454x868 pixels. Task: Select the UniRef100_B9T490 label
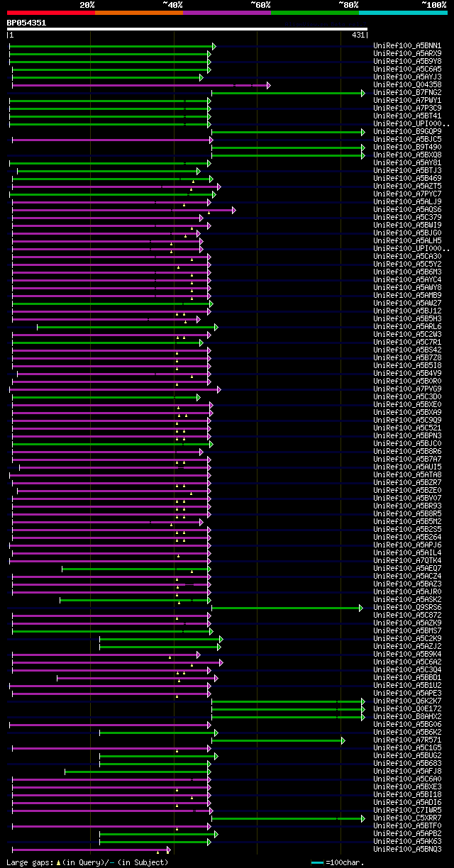point(407,148)
